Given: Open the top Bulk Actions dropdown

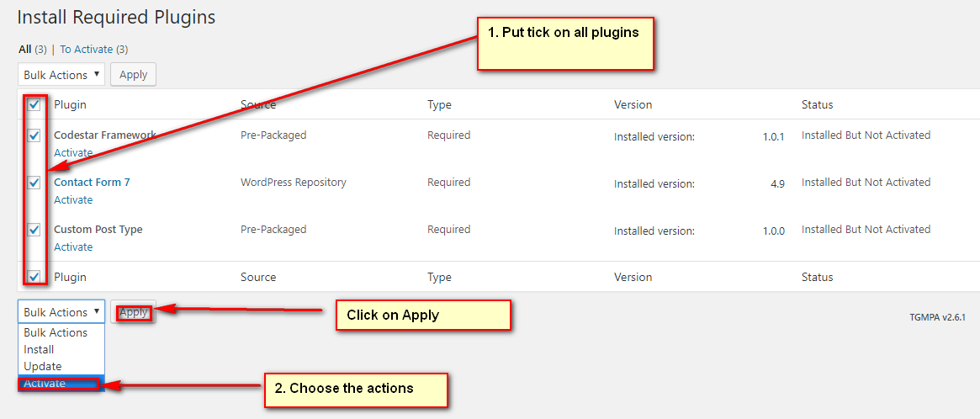Looking at the screenshot, I should point(61,74).
